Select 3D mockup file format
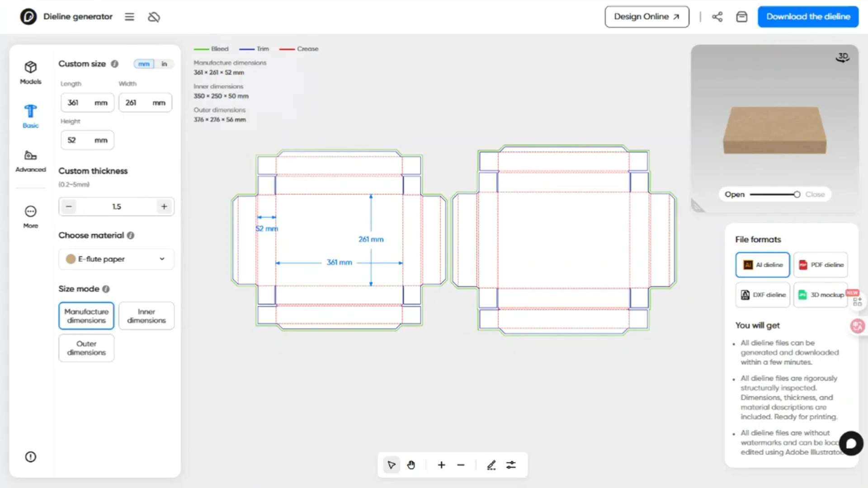 (x=821, y=295)
